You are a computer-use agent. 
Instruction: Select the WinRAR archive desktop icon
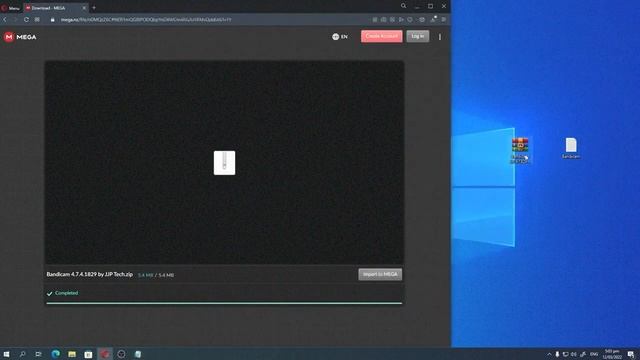[x=520, y=150]
